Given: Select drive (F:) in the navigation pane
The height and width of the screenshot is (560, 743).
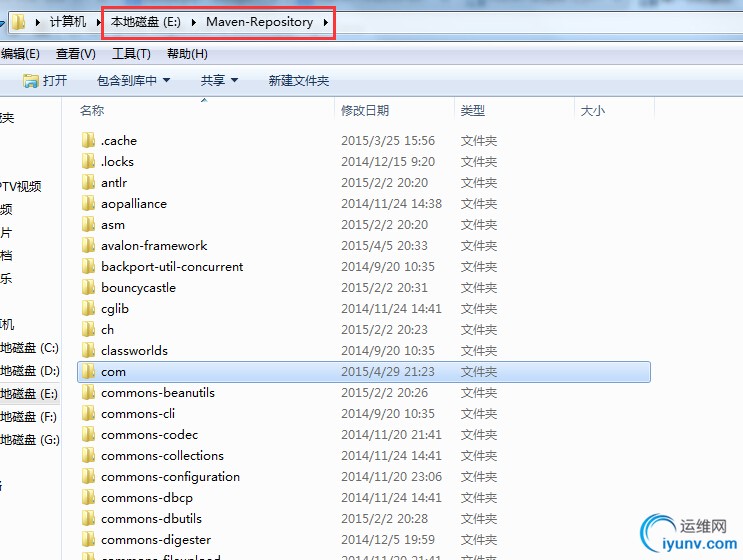Looking at the screenshot, I should (x=29, y=416).
